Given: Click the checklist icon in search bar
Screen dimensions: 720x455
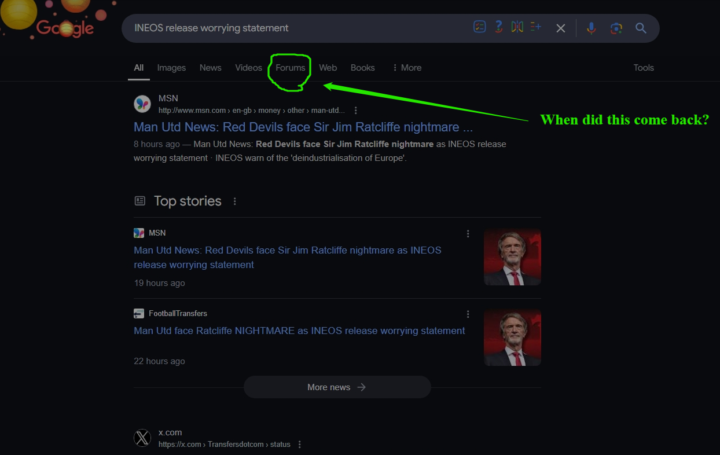Looking at the screenshot, I should (x=479, y=27).
